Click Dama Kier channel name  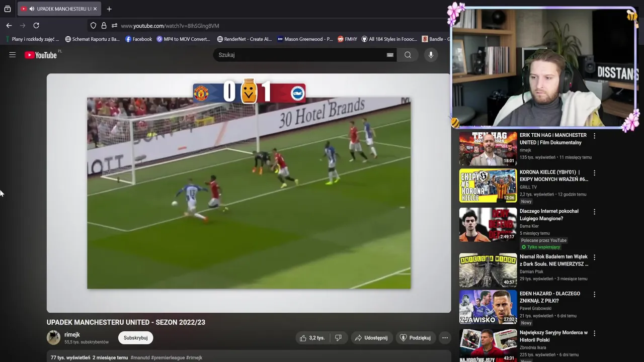tap(529, 226)
